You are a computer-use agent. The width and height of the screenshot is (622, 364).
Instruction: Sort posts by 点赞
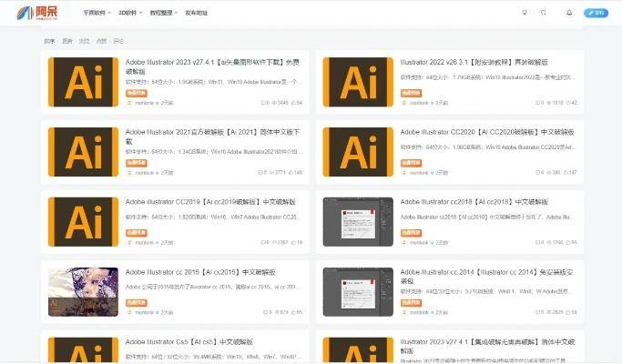(x=101, y=41)
